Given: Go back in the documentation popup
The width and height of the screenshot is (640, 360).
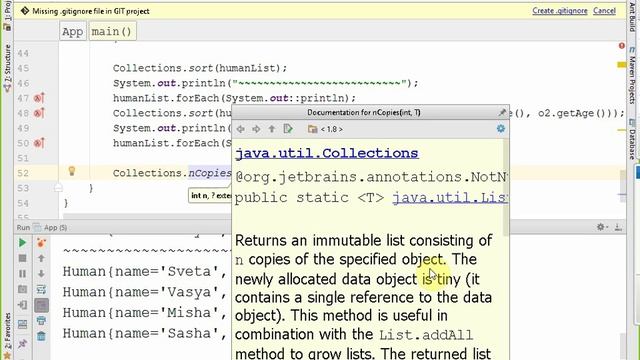Looking at the screenshot, I should pyautogui.click(x=241, y=129).
